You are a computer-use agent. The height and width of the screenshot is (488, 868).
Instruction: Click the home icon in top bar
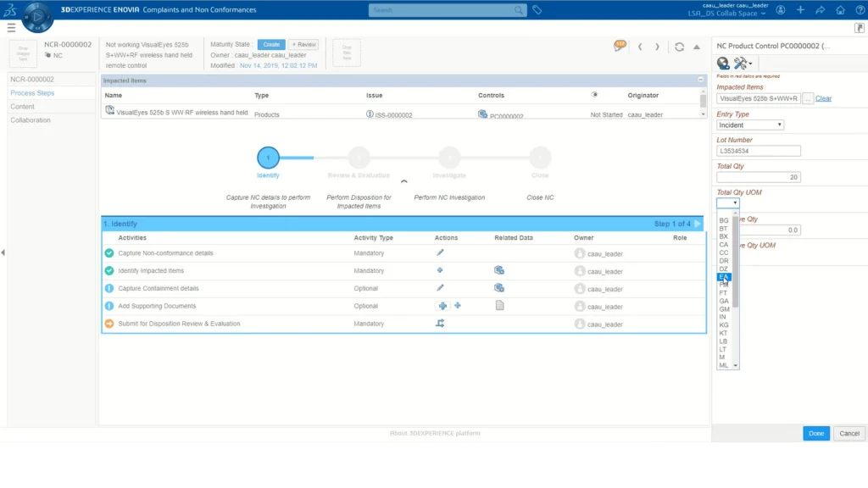[839, 10]
